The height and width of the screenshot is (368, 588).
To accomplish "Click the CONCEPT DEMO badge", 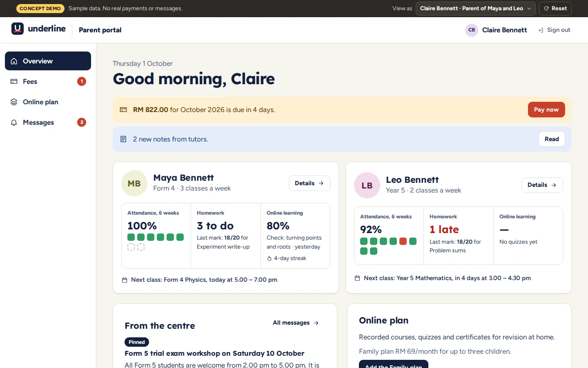I will coord(40,9).
